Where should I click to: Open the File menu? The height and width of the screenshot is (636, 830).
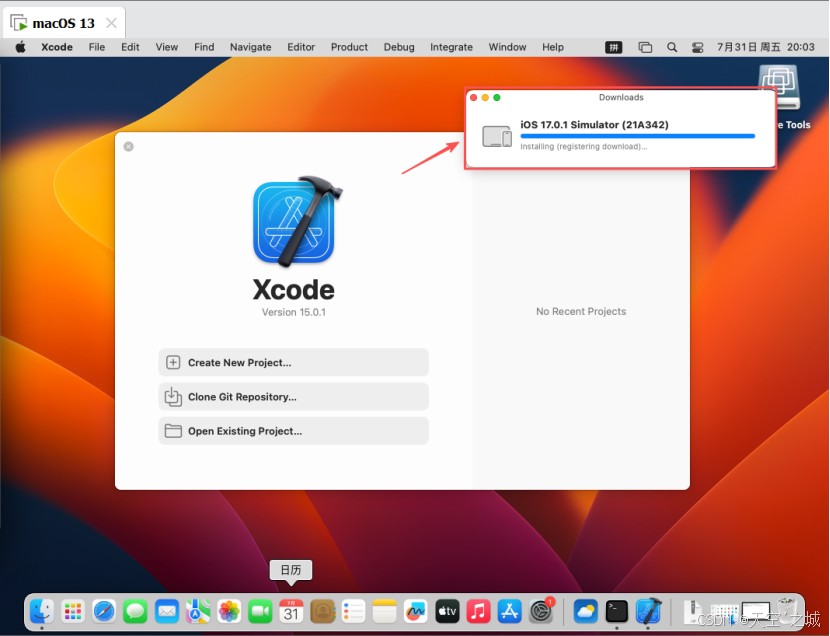pyautogui.click(x=97, y=47)
